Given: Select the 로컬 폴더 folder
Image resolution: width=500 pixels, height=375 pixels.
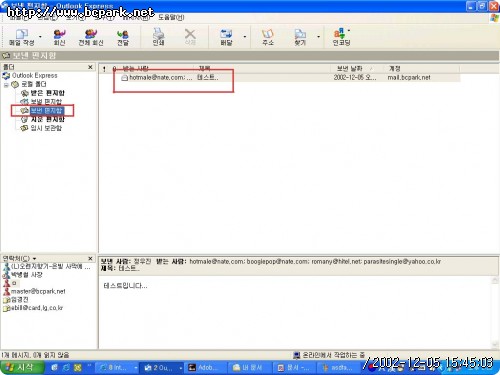Looking at the screenshot, I should click(x=33, y=84).
